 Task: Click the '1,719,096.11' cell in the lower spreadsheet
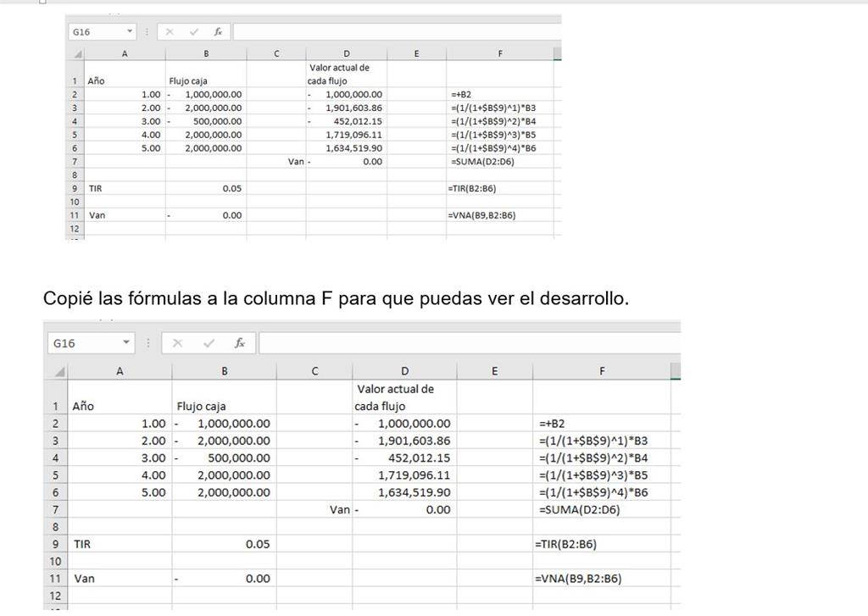tap(404, 474)
